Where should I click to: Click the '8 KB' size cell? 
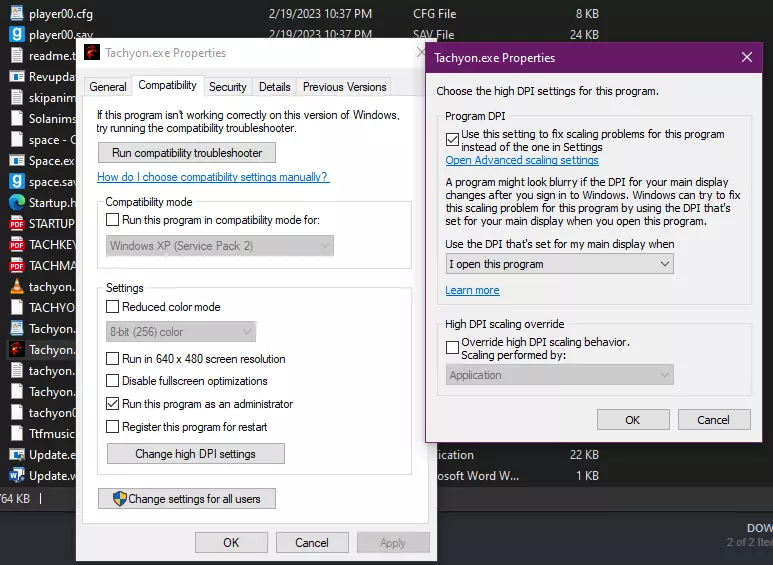pos(587,14)
